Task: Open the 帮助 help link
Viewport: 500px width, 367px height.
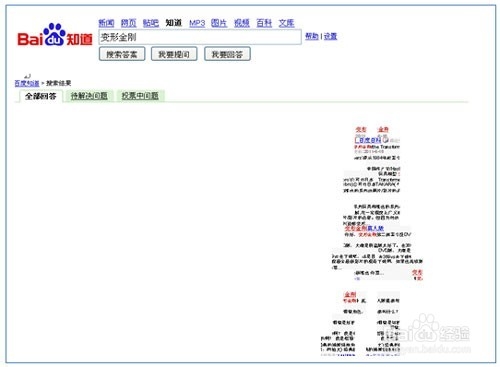Action: (312, 36)
